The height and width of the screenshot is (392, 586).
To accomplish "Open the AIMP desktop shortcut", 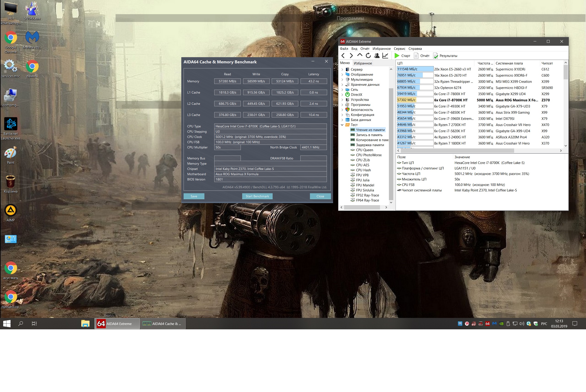I will point(11,210).
